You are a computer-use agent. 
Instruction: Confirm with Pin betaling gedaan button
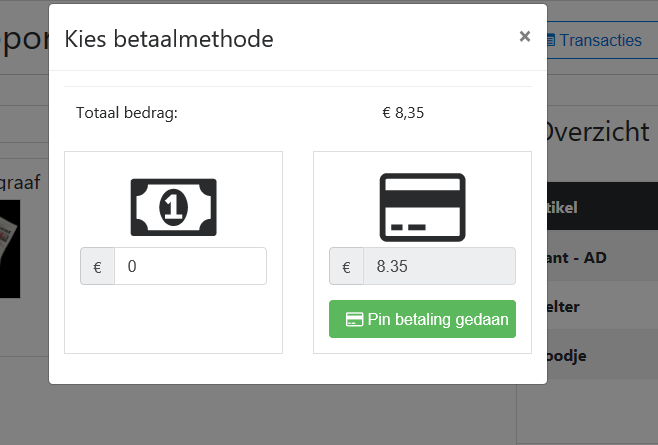click(x=422, y=319)
